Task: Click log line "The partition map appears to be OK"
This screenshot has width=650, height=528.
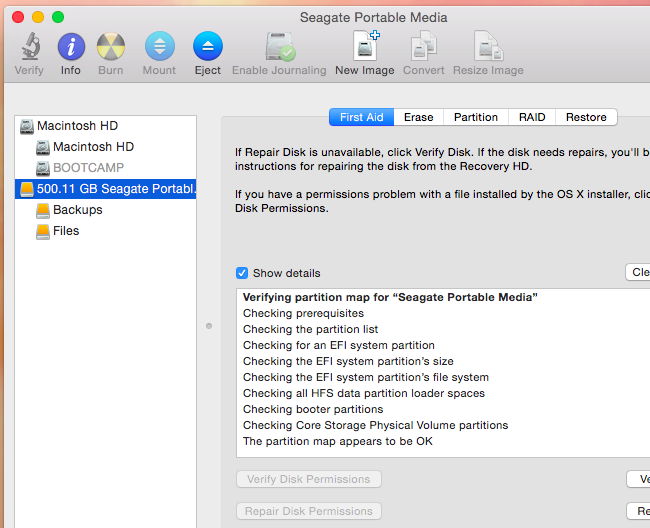Action: (338, 441)
